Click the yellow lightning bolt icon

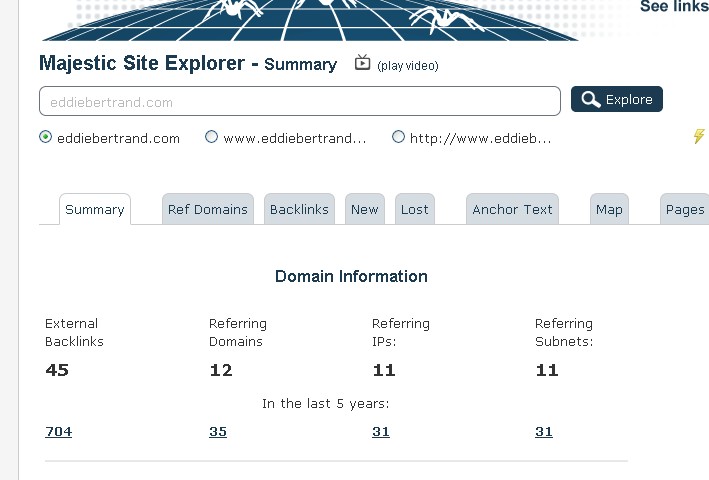point(699,136)
